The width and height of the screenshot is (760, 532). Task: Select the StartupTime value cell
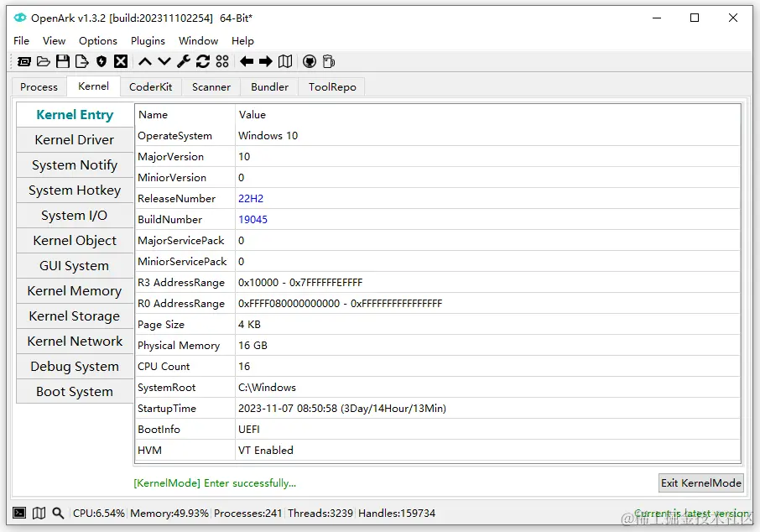(488, 409)
